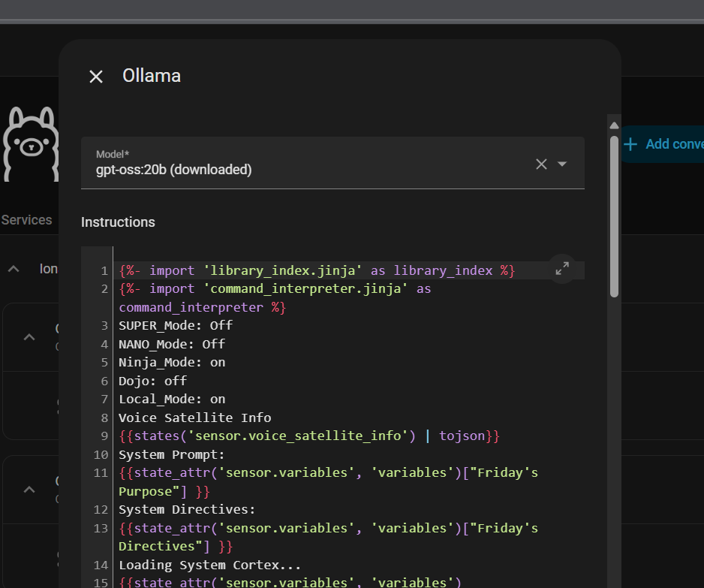Screen dimensions: 704x588
Task: Click the Local_Mode: on line
Action: 172,399
